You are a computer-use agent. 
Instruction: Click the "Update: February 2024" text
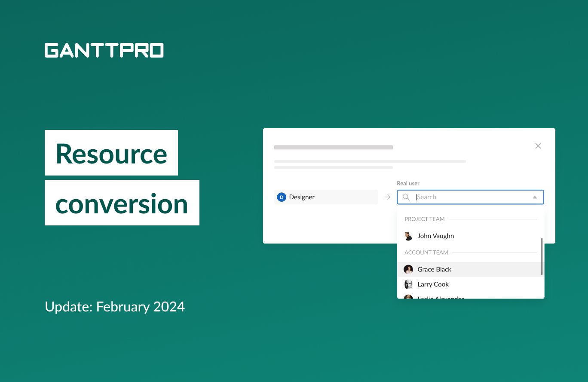[x=114, y=307]
